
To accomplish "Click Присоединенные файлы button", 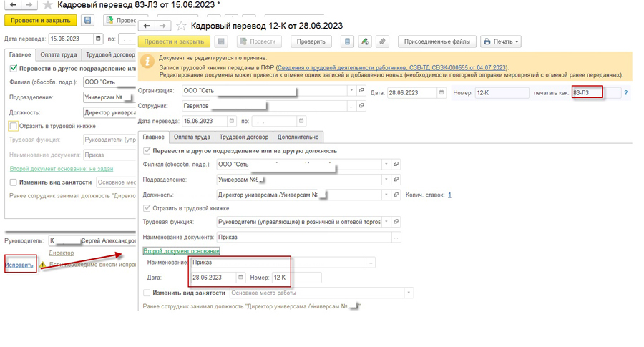I will pyautogui.click(x=436, y=41).
